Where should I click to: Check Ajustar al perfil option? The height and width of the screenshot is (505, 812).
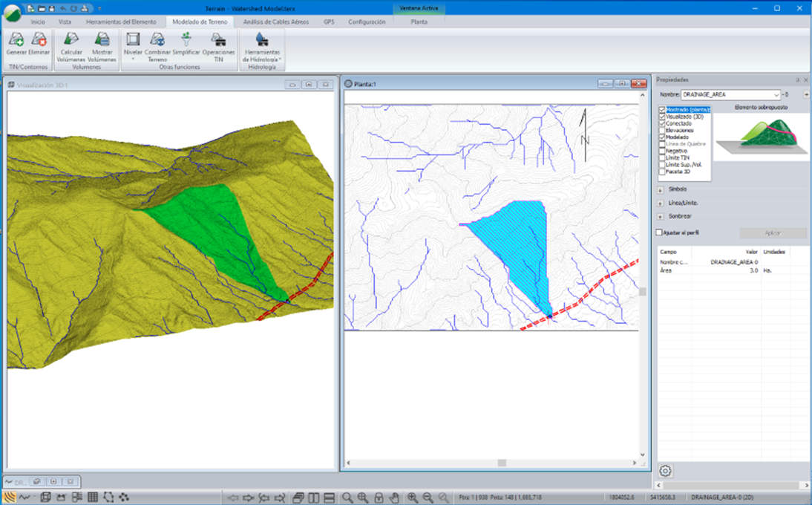coord(659,232)
